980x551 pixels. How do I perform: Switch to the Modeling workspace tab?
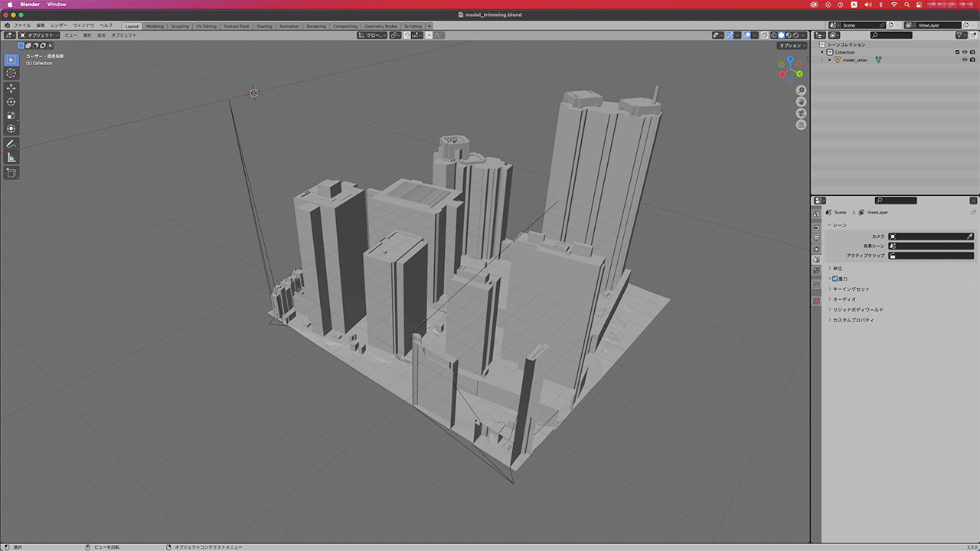[155, 26]
